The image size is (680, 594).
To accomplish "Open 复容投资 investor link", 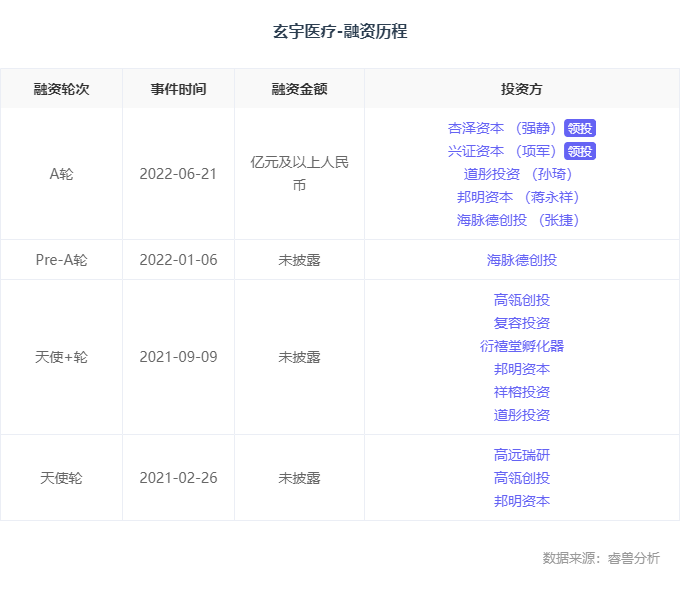I will tap(522, 323).
